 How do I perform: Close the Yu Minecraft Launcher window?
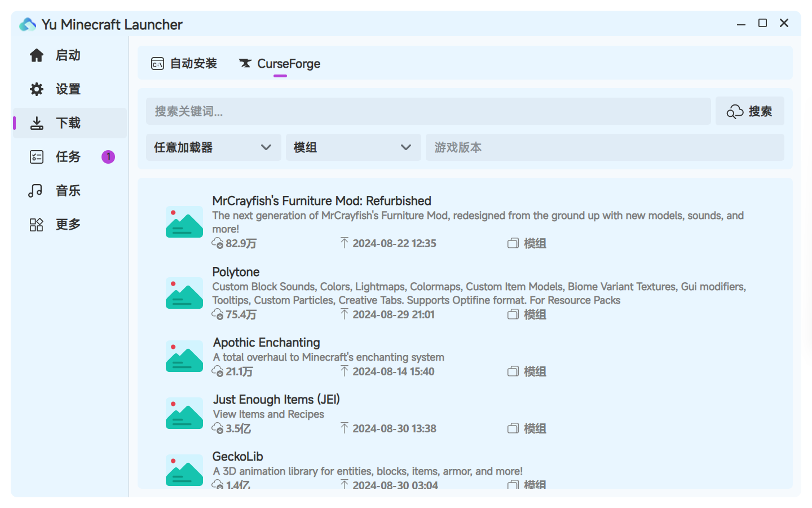(784, 23)
